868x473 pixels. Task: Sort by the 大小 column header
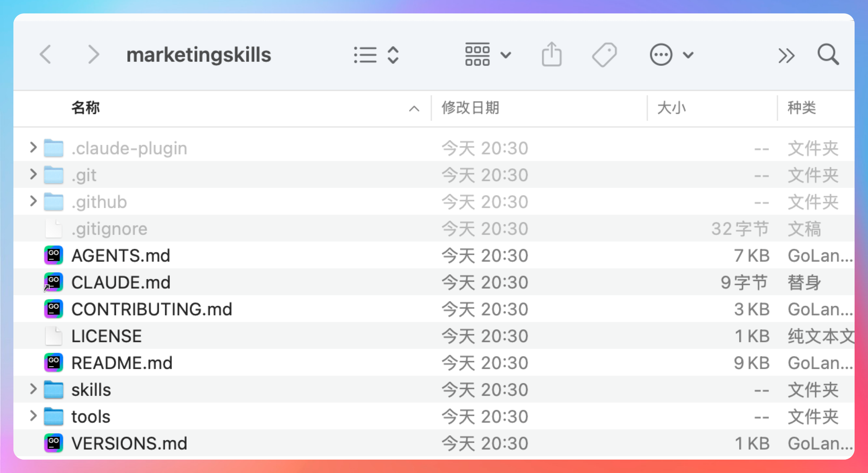[671, 108]
